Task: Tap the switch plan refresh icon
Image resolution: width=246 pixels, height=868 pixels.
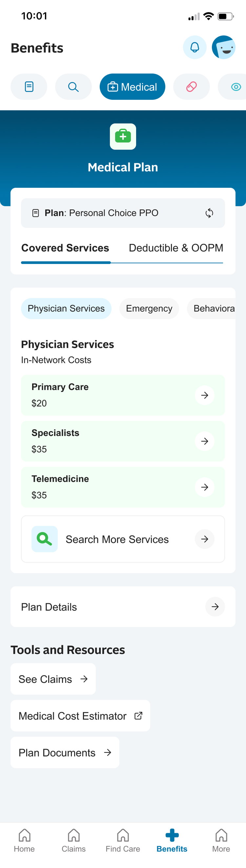Action: click(x=209, y=213)
